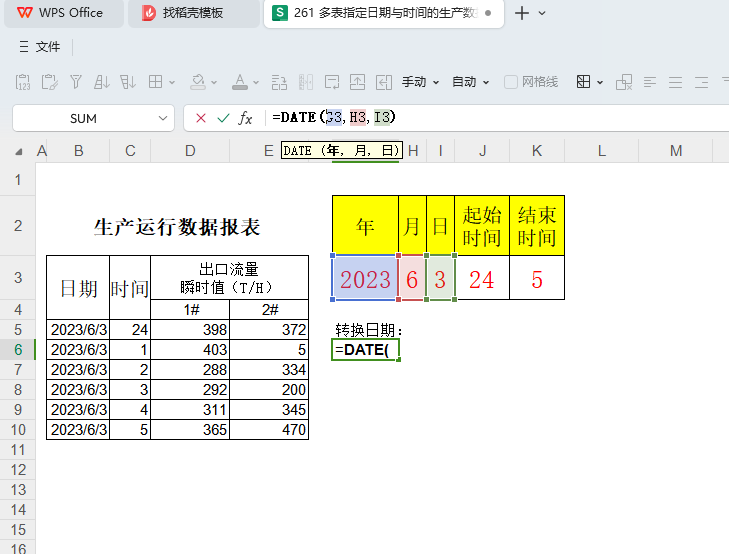
Task: Open the 手动 calculation dropdown
Action: (x=420, y=82)
